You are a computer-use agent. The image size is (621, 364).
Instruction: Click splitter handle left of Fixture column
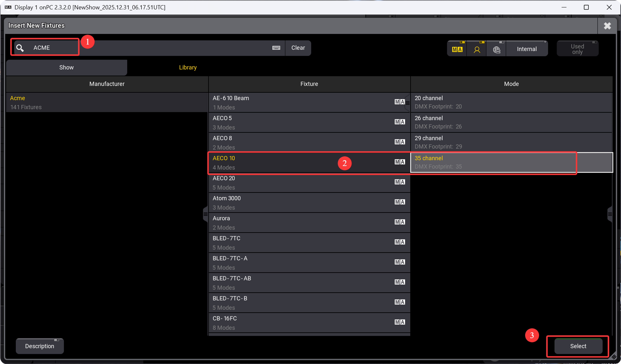tap(205, 214)
